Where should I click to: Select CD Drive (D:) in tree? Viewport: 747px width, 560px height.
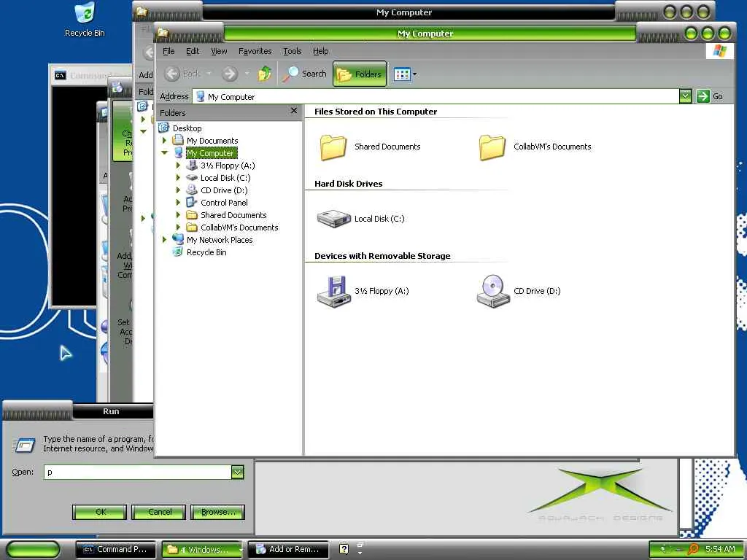coord(224,190)
